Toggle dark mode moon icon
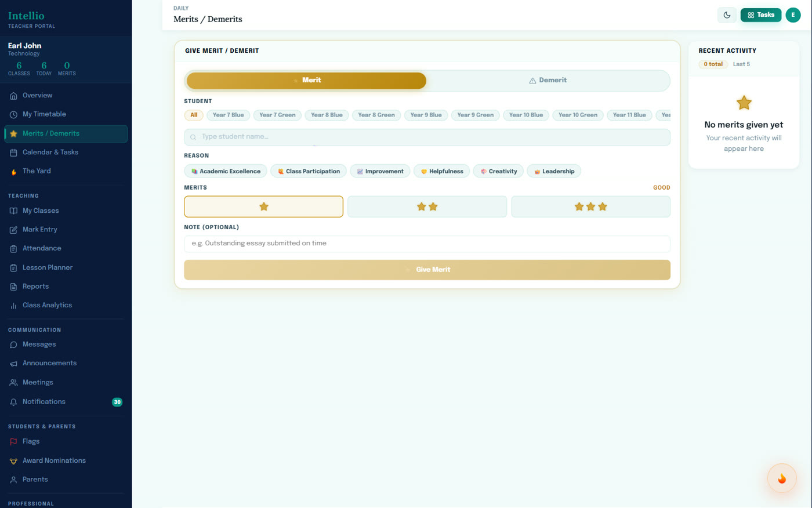The width and height of the screenshot is (812, 508). pyautogui.click(x=727, y=15)
